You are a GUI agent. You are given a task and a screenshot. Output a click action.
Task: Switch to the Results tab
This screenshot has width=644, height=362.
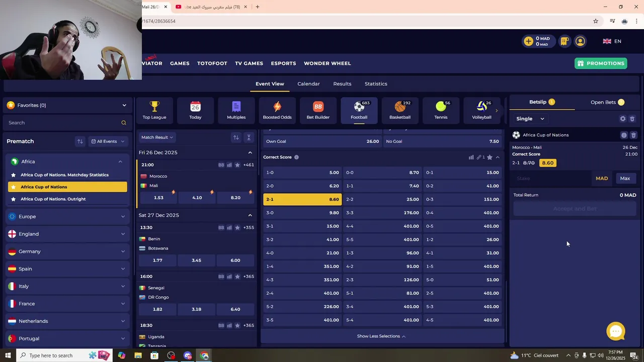(342, 84)
